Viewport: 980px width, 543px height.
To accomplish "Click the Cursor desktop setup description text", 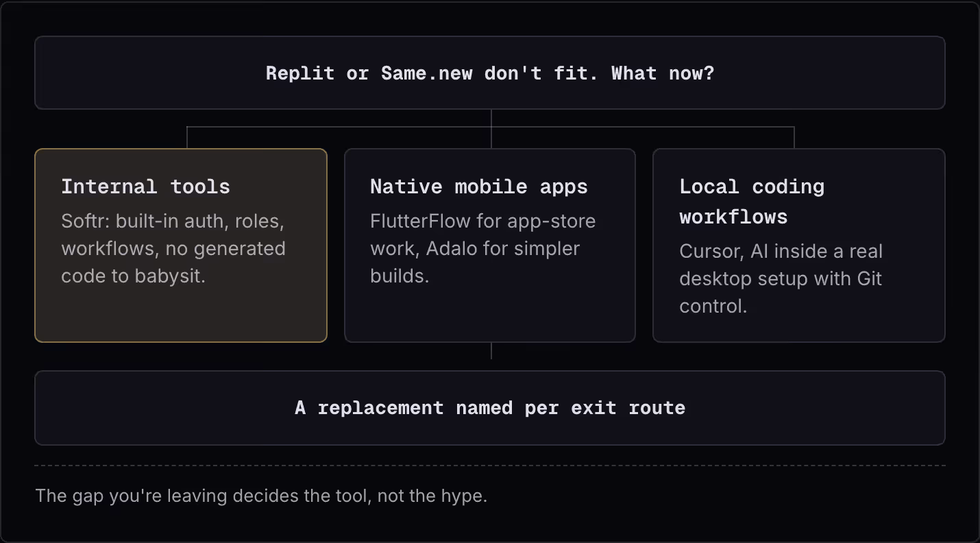I will click(781, 279).
